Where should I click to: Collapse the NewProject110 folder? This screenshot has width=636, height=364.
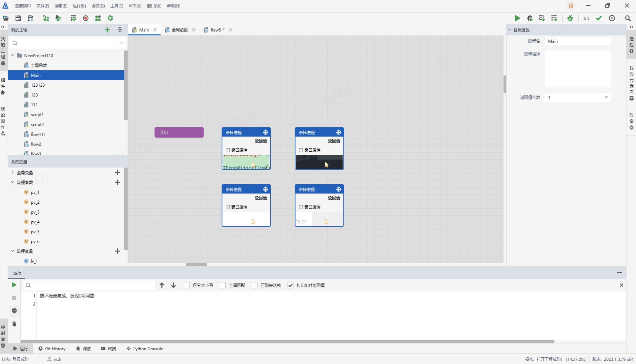(13, 56)
